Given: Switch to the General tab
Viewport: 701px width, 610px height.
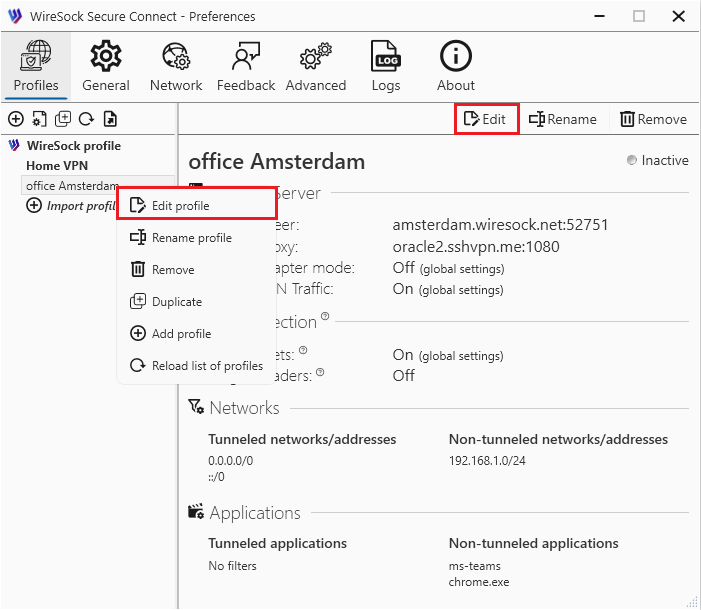Looking at the screenshot, I should 106,66.
